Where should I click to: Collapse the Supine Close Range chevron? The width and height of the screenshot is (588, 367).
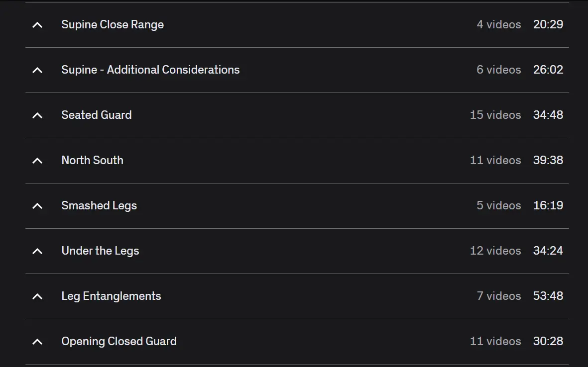(x=37, y=25)
